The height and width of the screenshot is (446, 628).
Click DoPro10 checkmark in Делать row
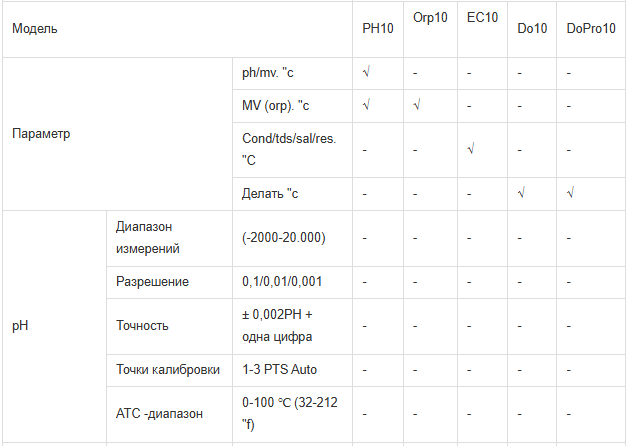click(571, 193)
